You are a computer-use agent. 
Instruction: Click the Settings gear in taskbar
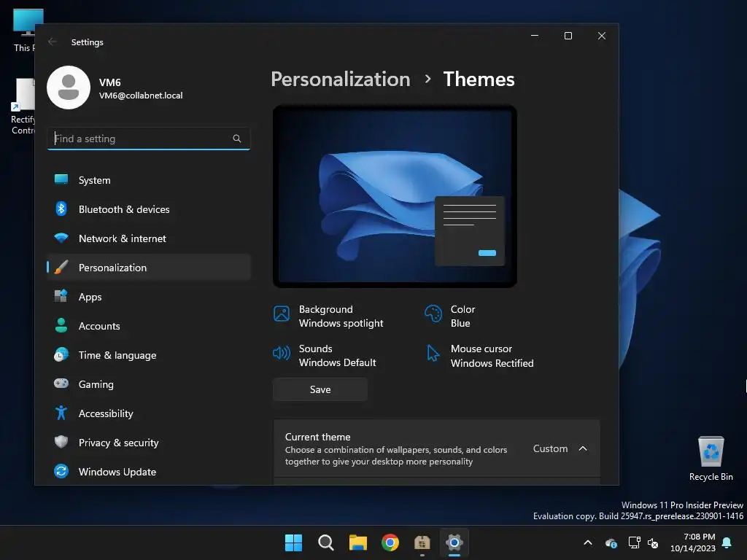(454, 542)
